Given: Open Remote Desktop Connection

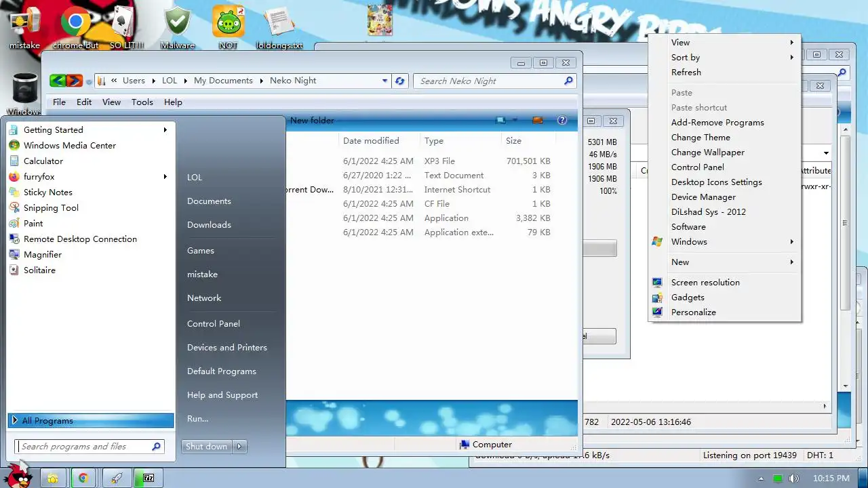Looking at the screenshot, I should 80,239.
